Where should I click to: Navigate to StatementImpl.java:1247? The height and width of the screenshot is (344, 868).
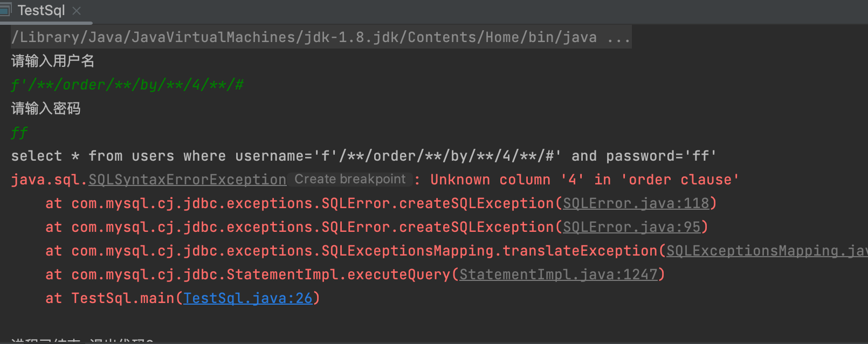pyautogui.click(x=558, y=274)
